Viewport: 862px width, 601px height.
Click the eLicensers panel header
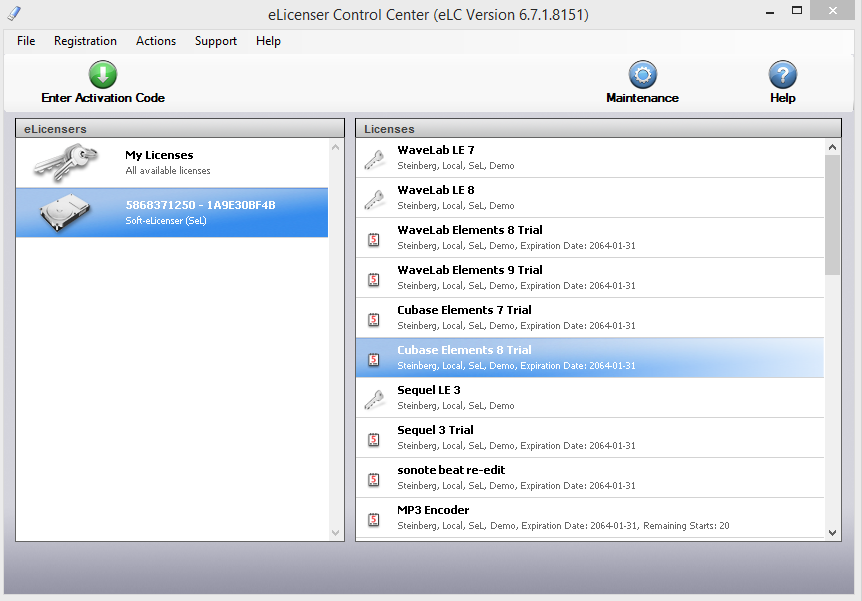pos(180,129)
